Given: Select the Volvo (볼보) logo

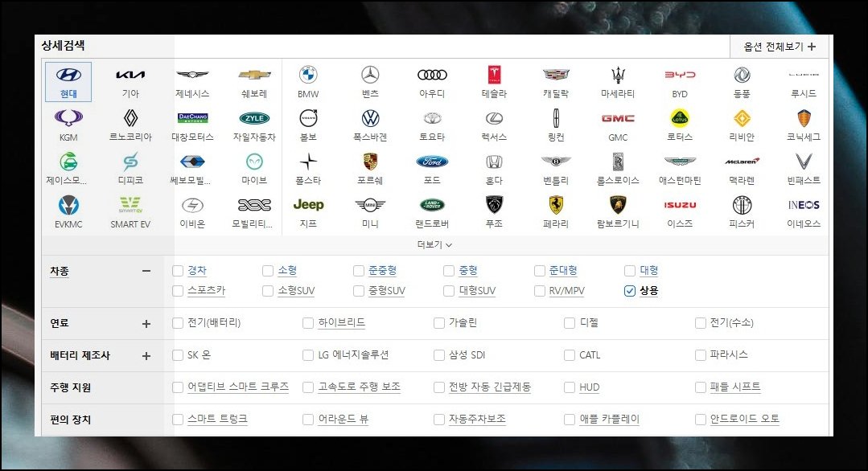Looking at the screenshot, I should 308,117.
